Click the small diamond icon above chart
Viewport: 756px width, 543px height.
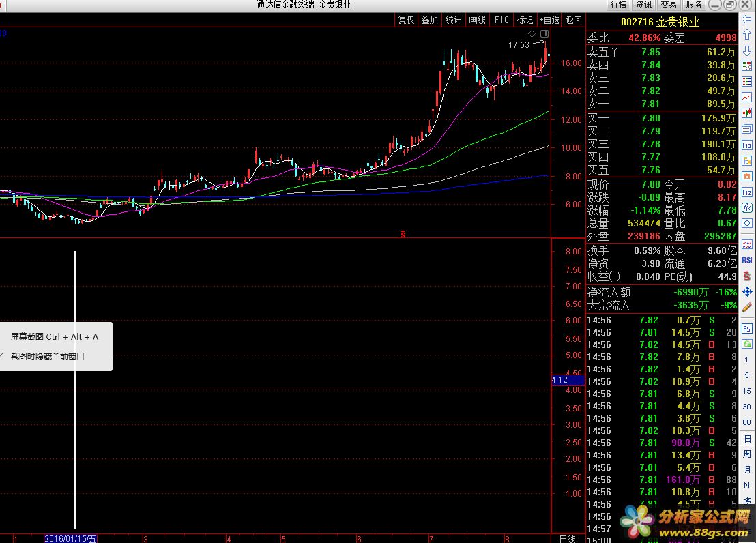532,33
